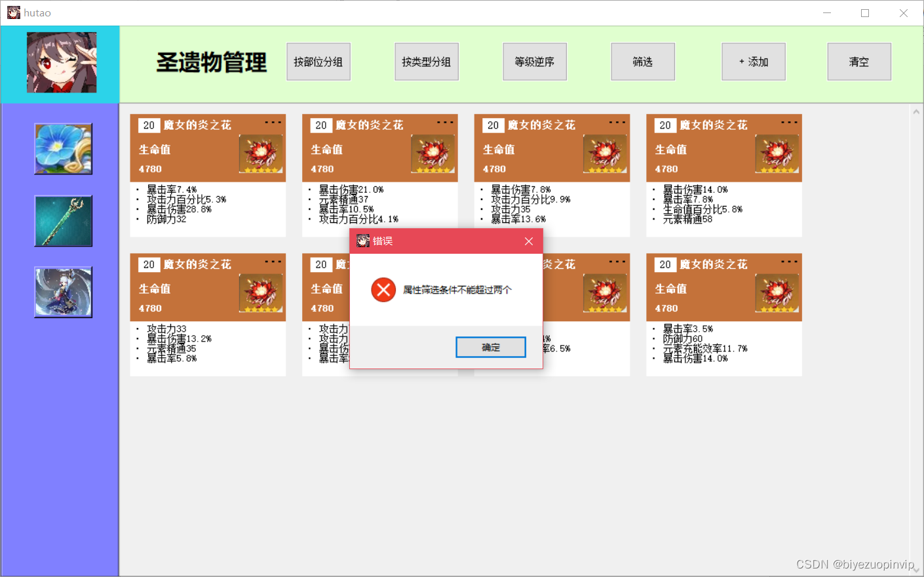Click flower icon on card with 生命值百分比5.8%
Viewport: 924px width, 577px height.
click(x=777, y=153)
